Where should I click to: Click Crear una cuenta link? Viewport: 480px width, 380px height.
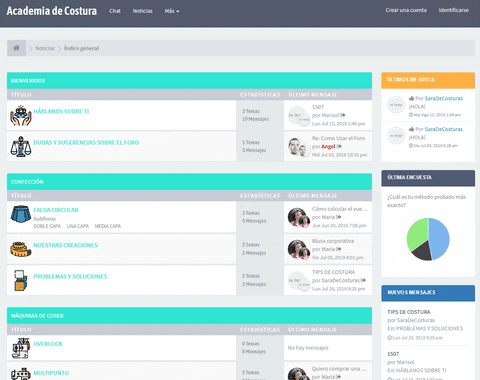pos(406,10)
